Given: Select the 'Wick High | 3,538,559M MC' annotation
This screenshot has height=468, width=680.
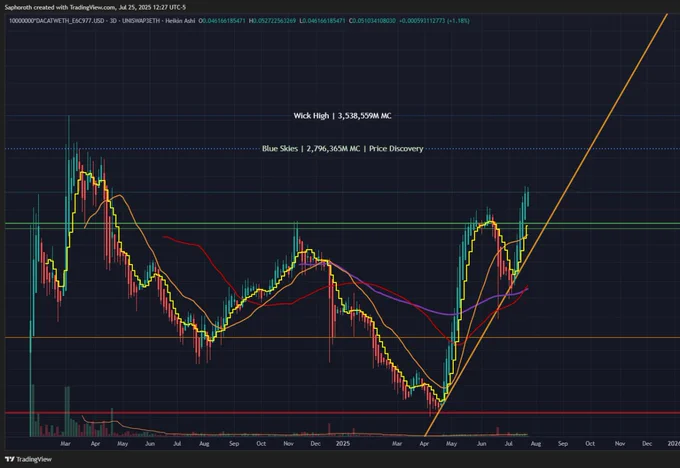Looking at the screenshot, I should point(342,116).
